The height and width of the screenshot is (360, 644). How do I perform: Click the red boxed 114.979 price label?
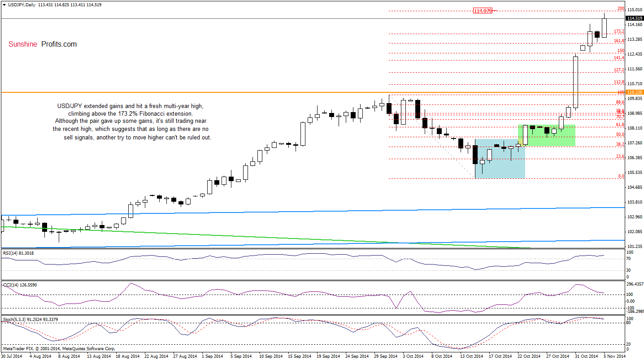click(x=483, y=11)
